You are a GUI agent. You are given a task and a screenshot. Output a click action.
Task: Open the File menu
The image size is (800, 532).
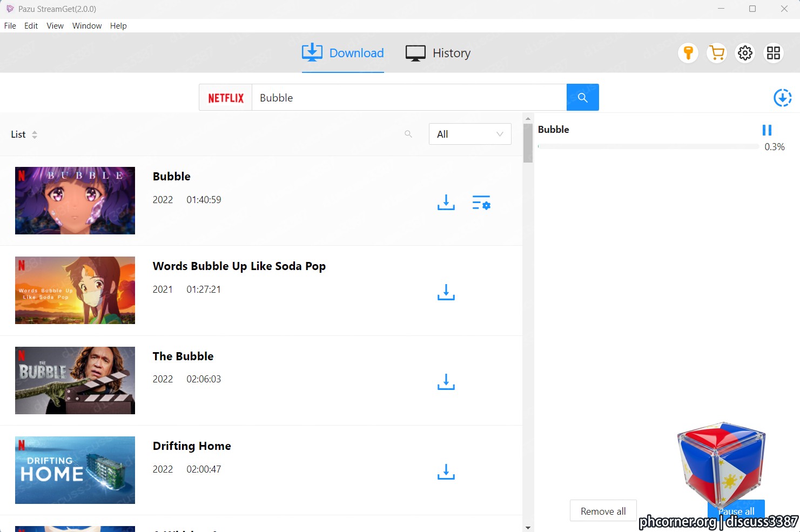[x=10, y=26]
